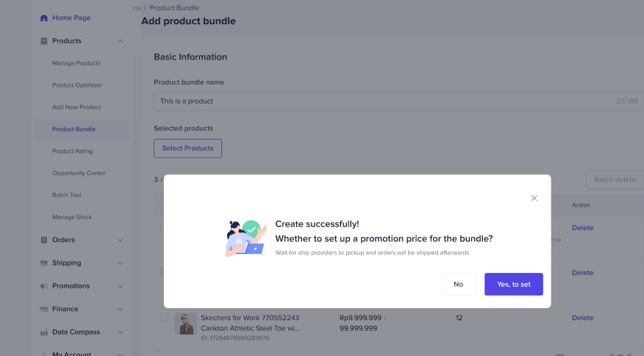This screenshot has height=356, width=644.
Task: Expand the Shipping menu chevron
Action: tap(121, 263)
